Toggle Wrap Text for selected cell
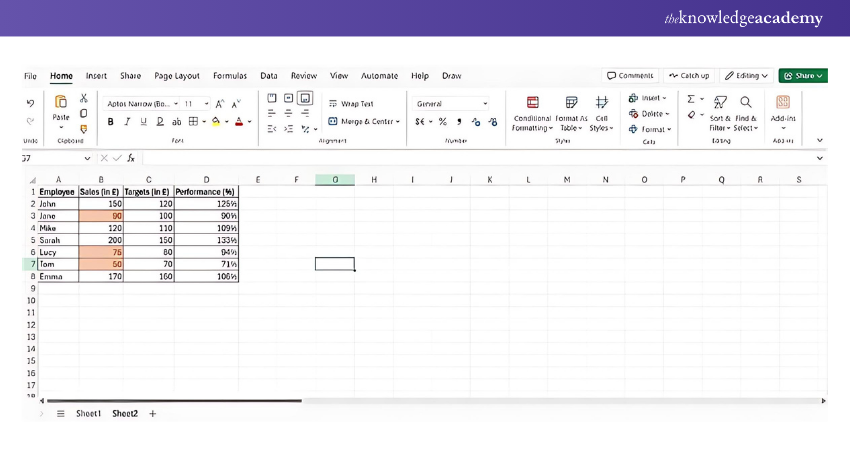 [x=351, y=103]
